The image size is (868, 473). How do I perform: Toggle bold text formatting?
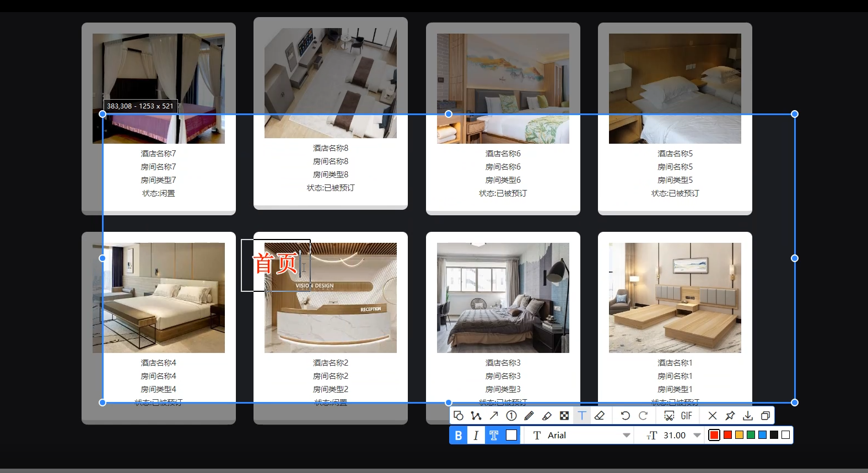click(x=459, y=435)
